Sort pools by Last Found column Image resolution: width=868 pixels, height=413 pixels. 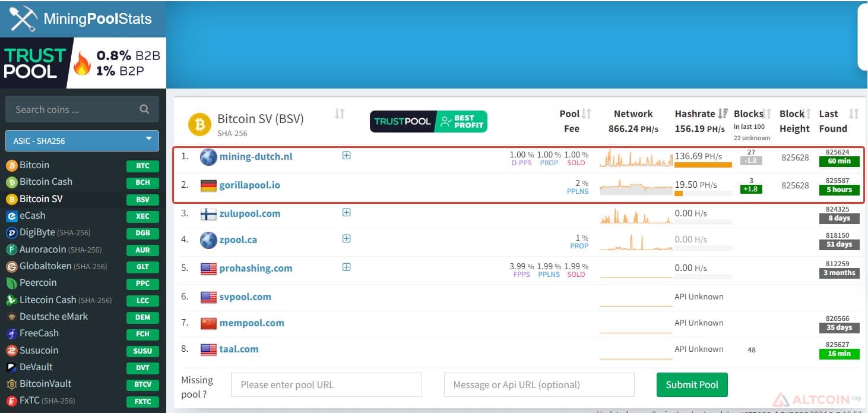(x=854, y=114)
